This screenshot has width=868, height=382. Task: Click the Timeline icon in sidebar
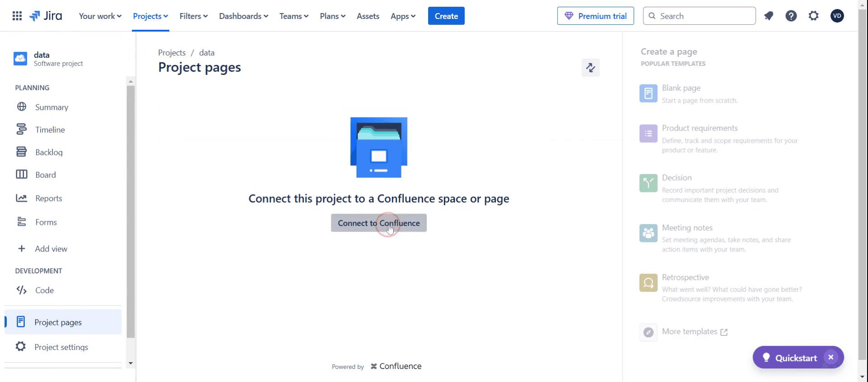click(22, 130)
